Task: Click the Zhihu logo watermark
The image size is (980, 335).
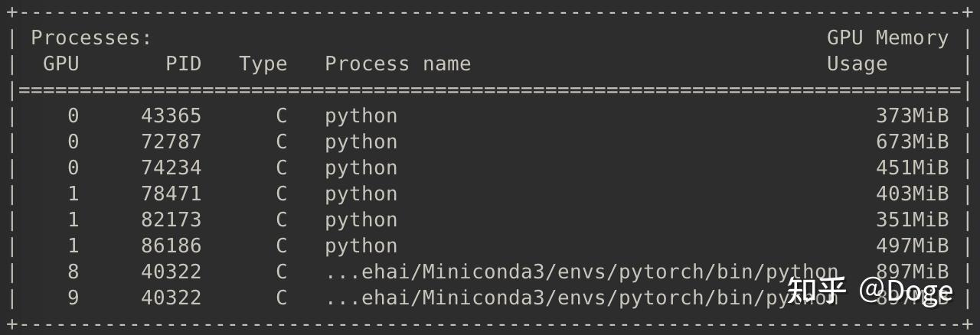Action: point(816,290)
